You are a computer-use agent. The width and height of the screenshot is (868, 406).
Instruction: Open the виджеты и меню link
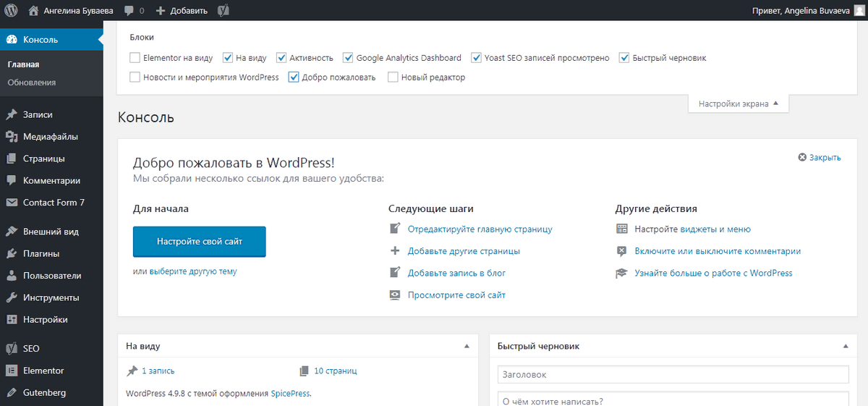coord(715,229)
